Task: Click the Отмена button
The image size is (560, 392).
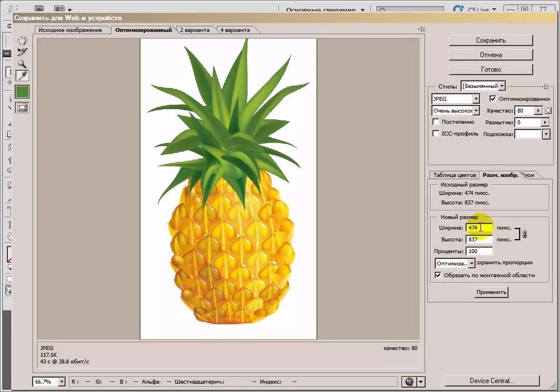Action: click(491, 55)
